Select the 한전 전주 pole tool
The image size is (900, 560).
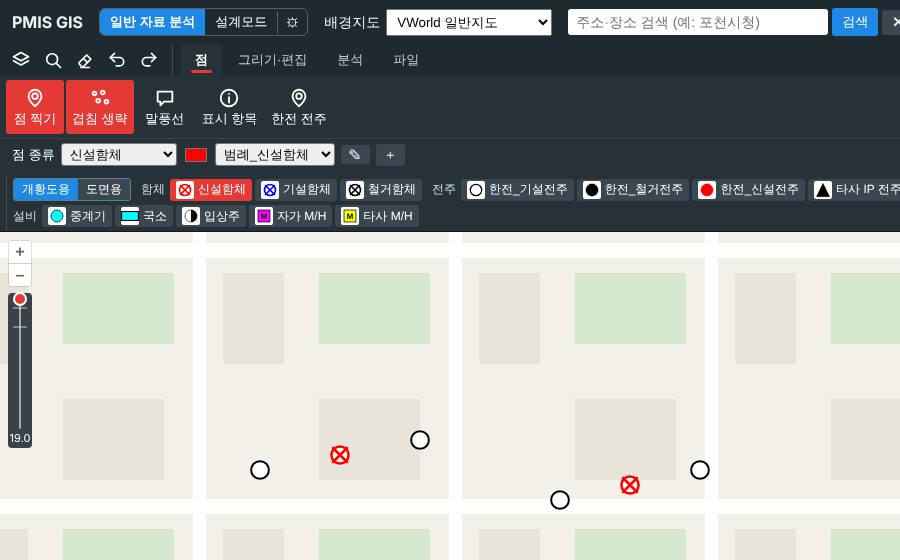click(x=299, y=107)
